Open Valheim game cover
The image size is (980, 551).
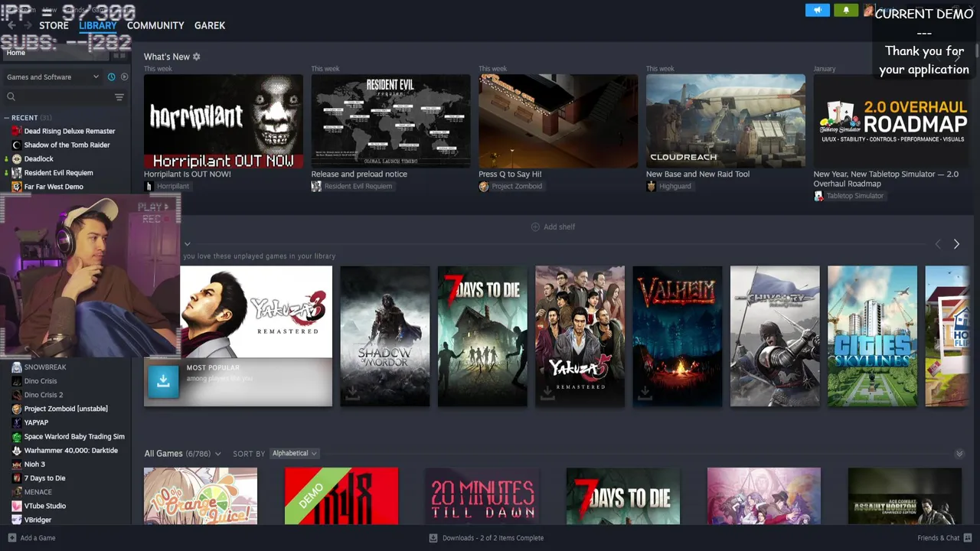click(x=678, y=336)
